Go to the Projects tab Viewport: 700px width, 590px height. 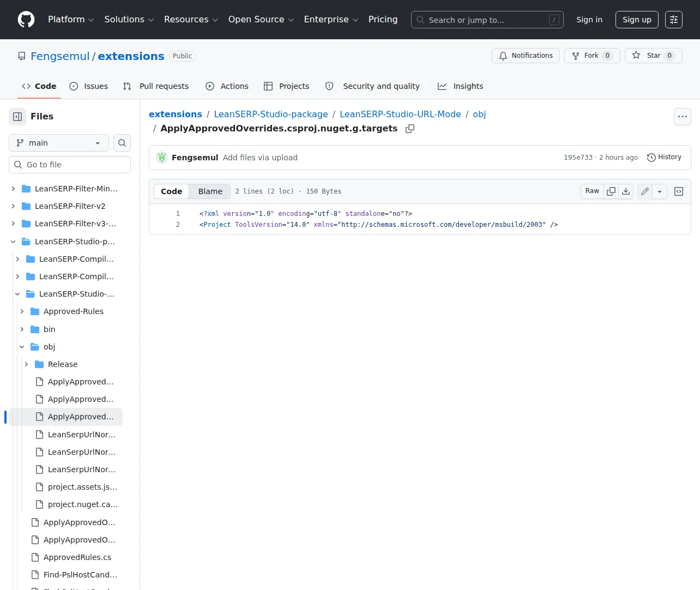(286, 86)
